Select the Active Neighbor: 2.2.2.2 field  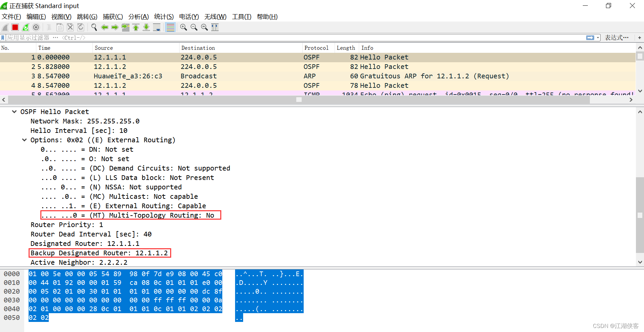pos(79,262)
